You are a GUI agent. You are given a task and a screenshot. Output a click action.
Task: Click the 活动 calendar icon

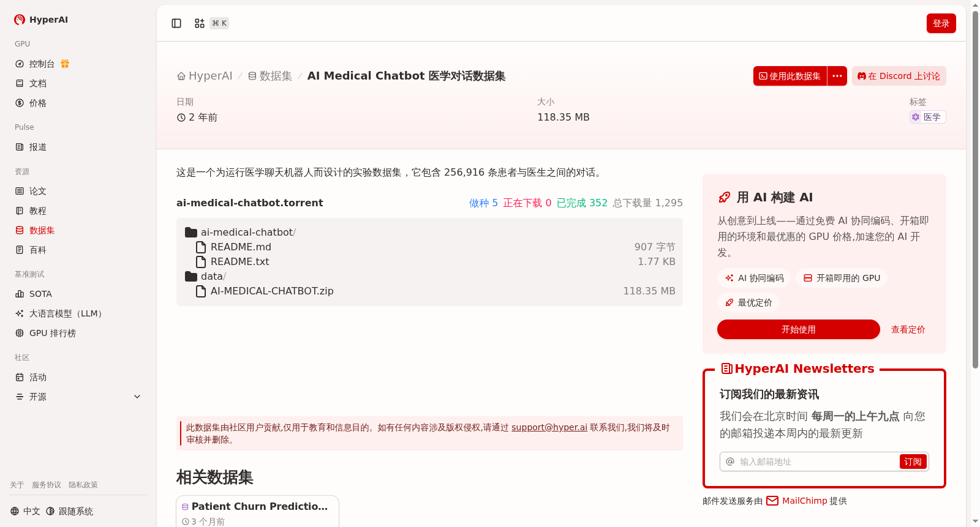pos(20,377)
